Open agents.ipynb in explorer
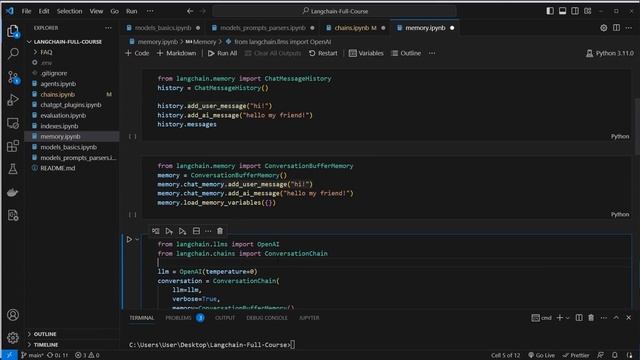The image size is (640, 360). pyautogui.click(x=58, y=84)
